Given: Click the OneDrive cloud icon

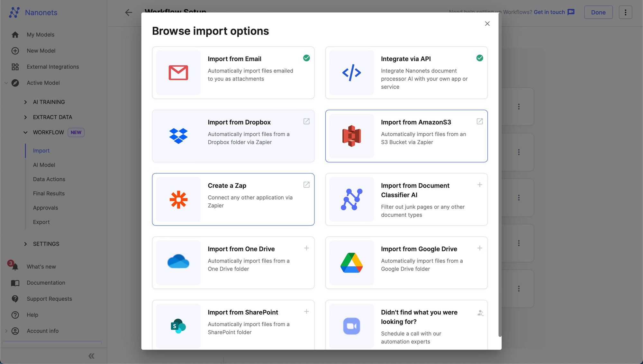Looking at the screenshot, I should pyautogui.click(x=178, y=262).
